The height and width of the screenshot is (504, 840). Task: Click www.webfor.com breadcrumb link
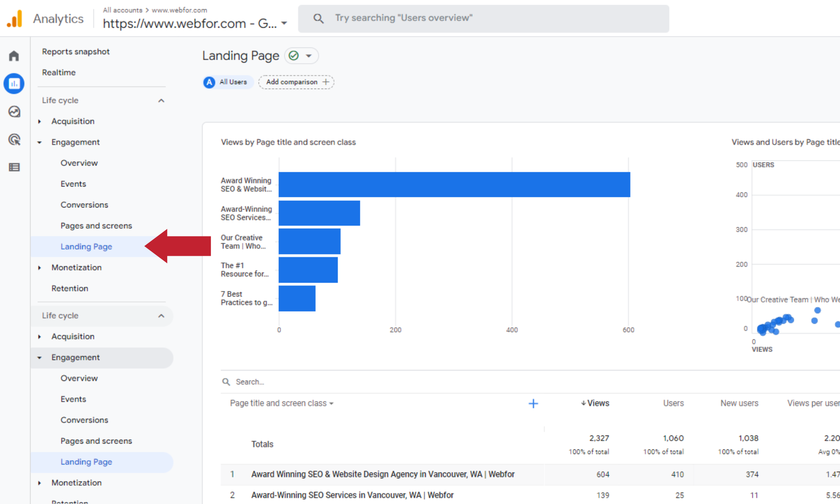(179, 10)
